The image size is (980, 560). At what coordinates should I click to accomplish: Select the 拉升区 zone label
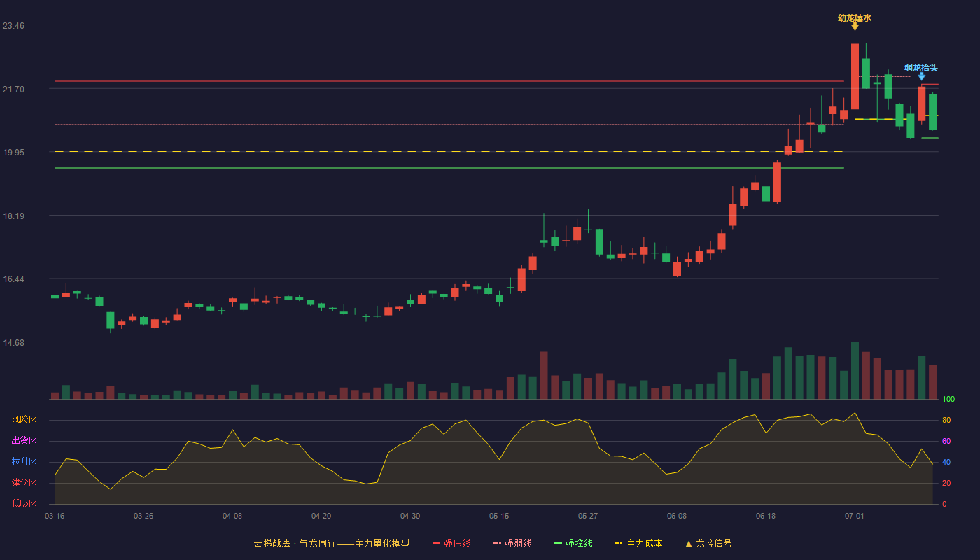(24, 462)
